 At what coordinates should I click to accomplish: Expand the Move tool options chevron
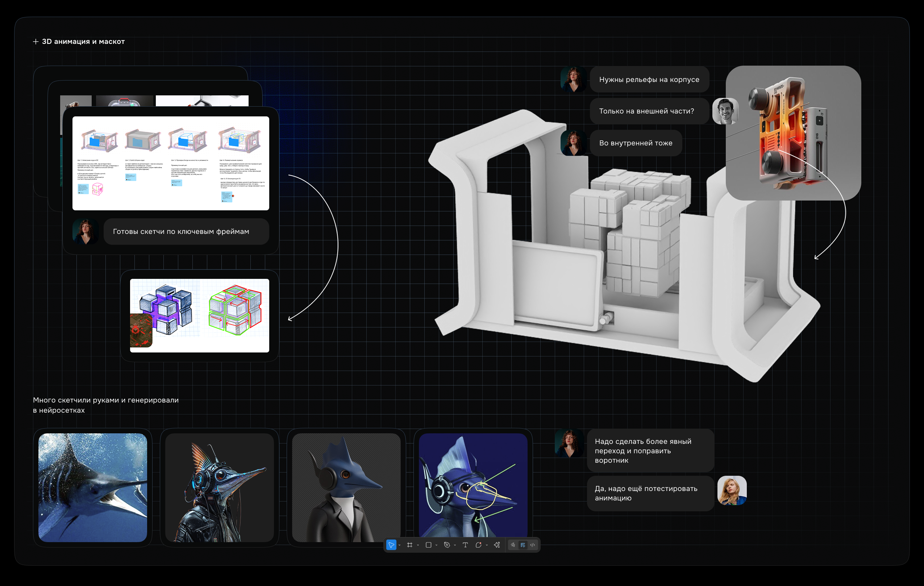[x=399, y=545]
